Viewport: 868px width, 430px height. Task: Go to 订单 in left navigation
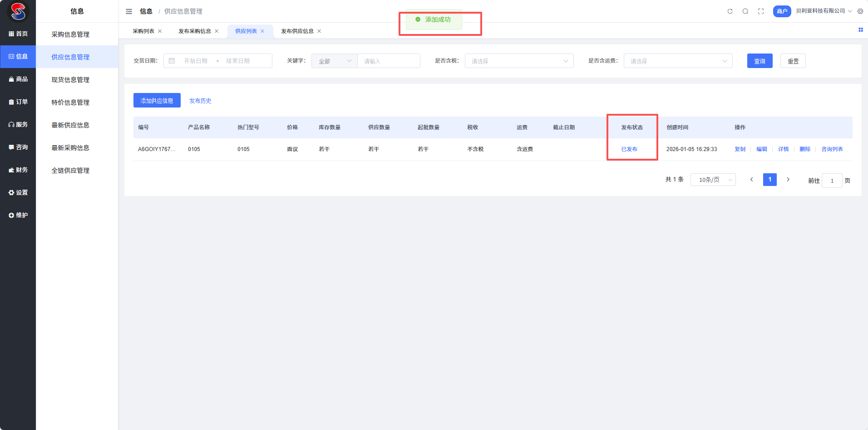18,102
